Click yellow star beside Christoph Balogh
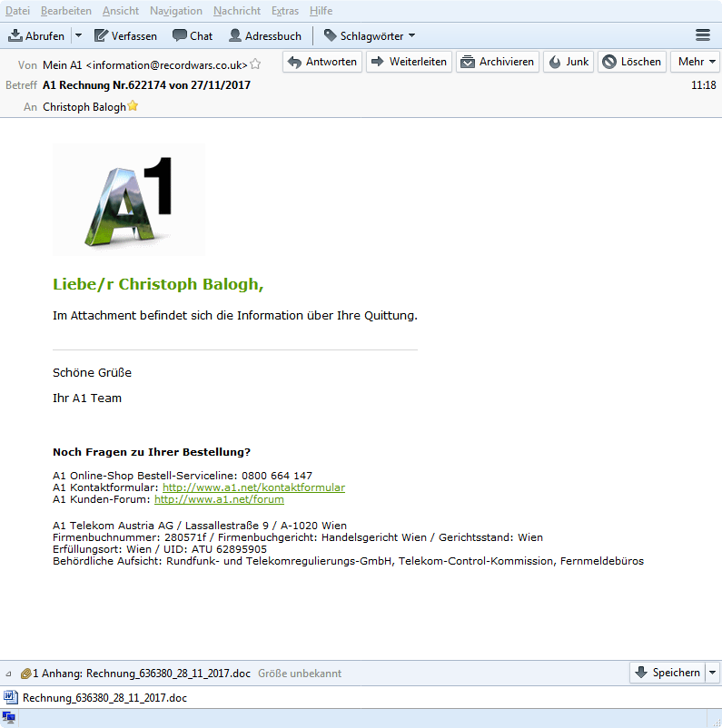 133,106
